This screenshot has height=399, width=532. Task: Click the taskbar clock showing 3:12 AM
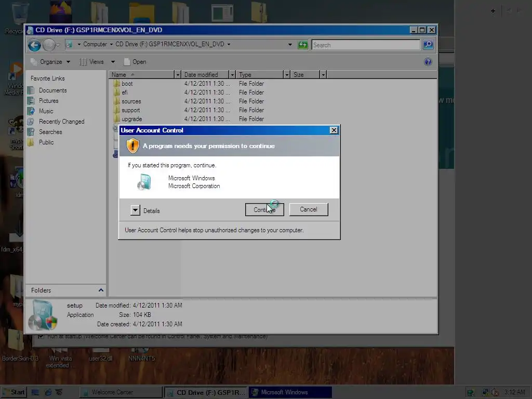514,392
